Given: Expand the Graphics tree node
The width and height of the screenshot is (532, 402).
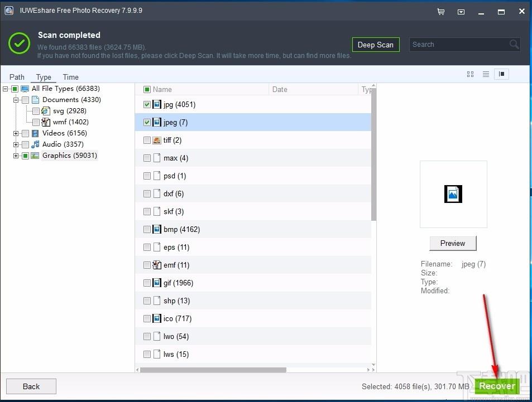Looking at the screenshot, I should pyautogui.click(x=16, y=156).
